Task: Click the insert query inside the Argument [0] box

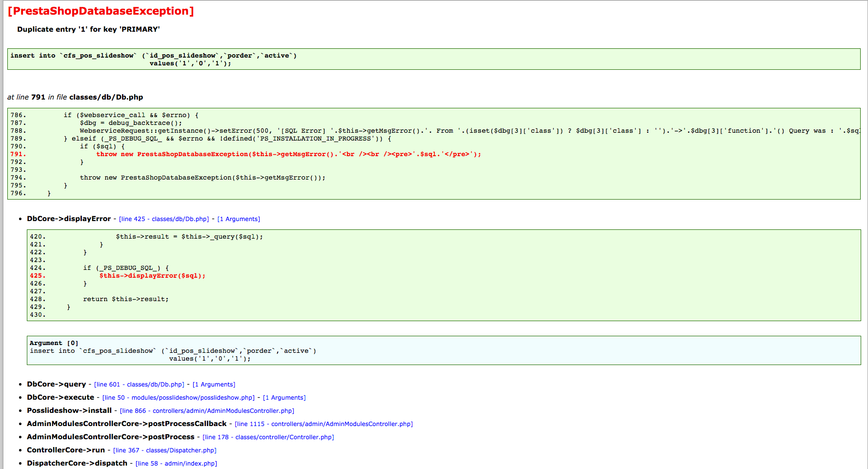Action: click(173, 355)
